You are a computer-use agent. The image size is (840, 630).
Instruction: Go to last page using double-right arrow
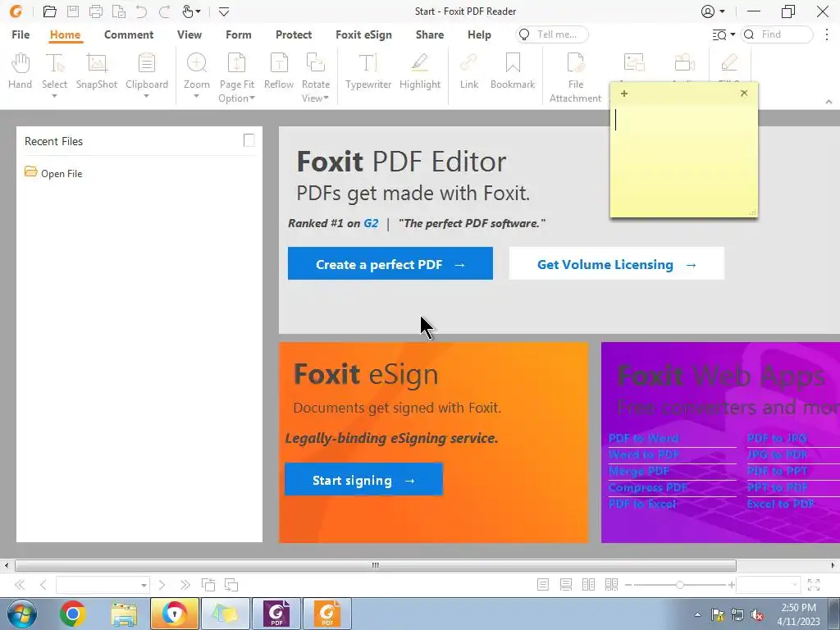click(185, 585)
